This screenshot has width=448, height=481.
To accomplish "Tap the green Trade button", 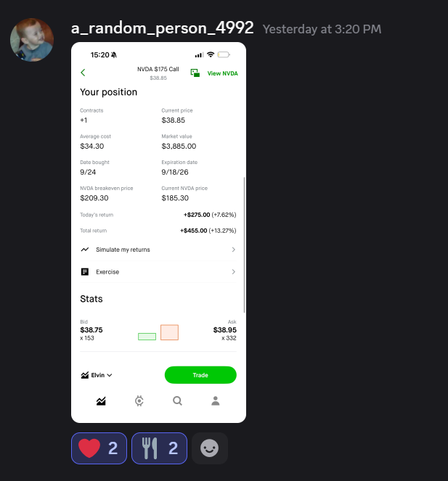I will pyautogui.click(x=200, y=375).
